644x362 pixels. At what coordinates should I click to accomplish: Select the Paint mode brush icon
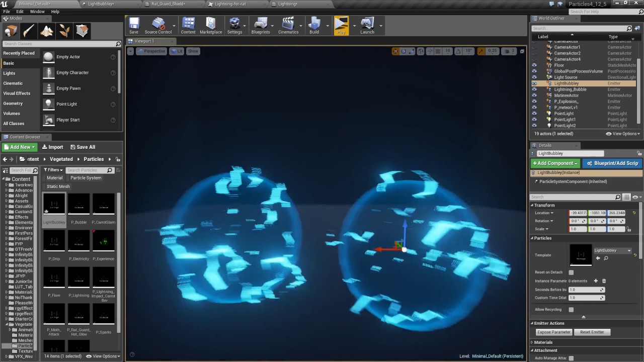[x=29, y=31]
